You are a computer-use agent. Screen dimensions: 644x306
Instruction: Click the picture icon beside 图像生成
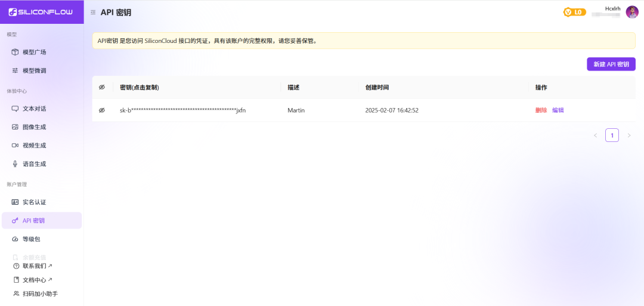(15, 127)
